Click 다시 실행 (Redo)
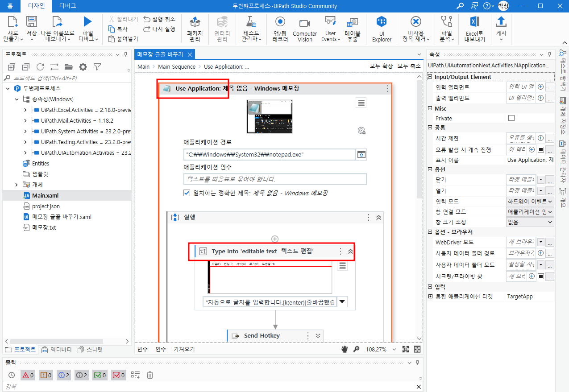Screen dimensions: 569x392 159,29
